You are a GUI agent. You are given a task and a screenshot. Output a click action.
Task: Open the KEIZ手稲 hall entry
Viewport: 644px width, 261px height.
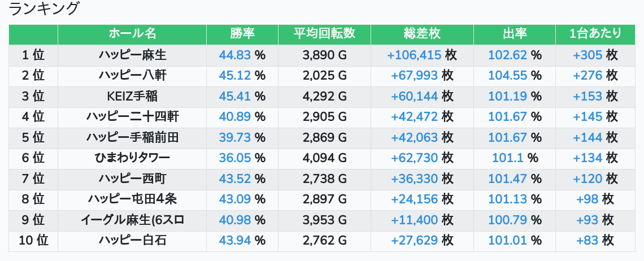pos(132,96)
